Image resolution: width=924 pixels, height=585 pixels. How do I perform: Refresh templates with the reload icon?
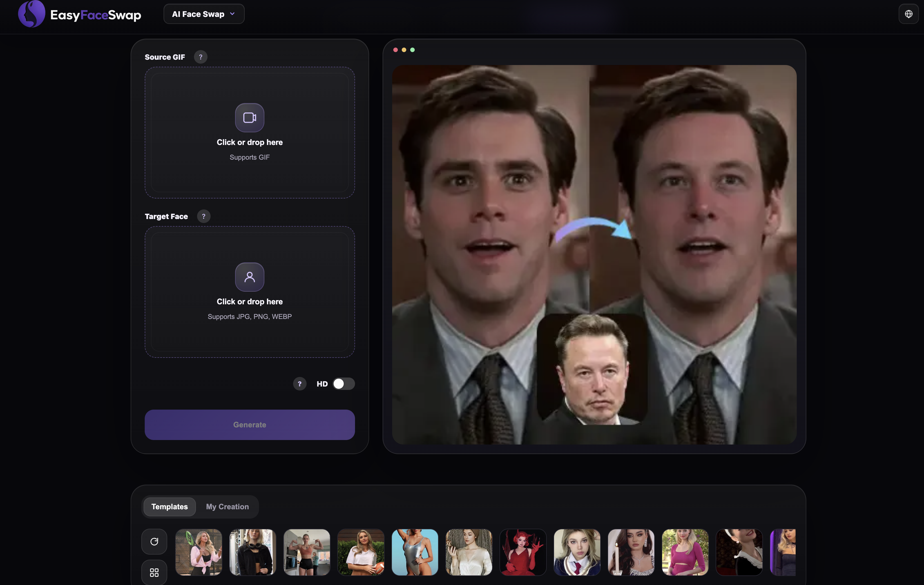[x=154, y=541]
